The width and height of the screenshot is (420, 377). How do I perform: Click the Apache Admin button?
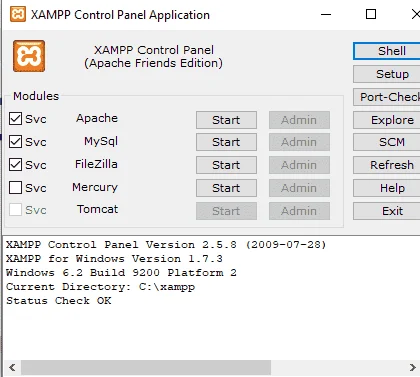click(x=299, y=120)
